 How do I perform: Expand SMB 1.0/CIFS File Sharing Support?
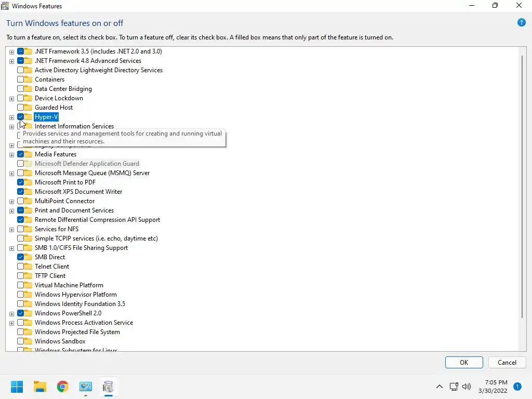coord(11,248)
